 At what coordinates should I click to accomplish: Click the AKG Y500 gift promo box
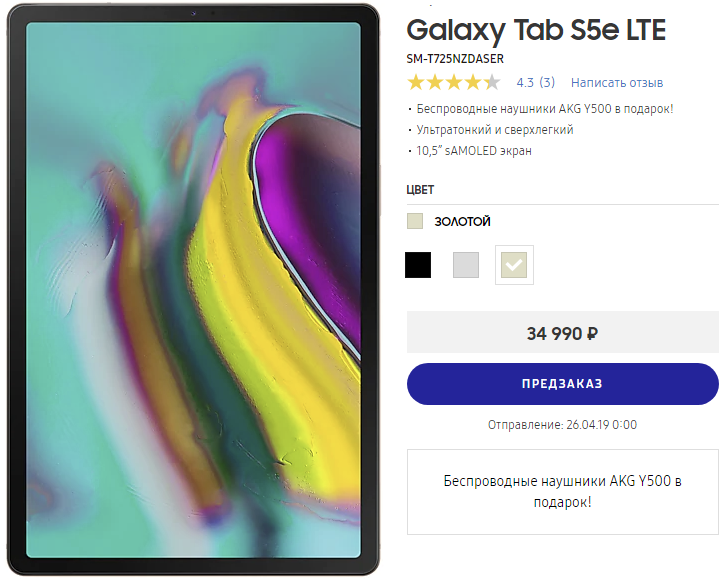point(563,492)
